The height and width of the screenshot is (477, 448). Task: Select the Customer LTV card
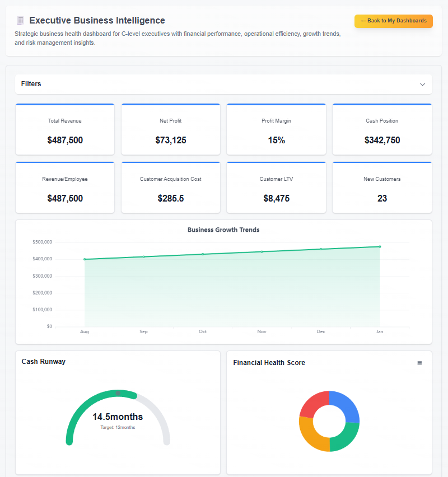pyautogui.click(x=276, y=188)
